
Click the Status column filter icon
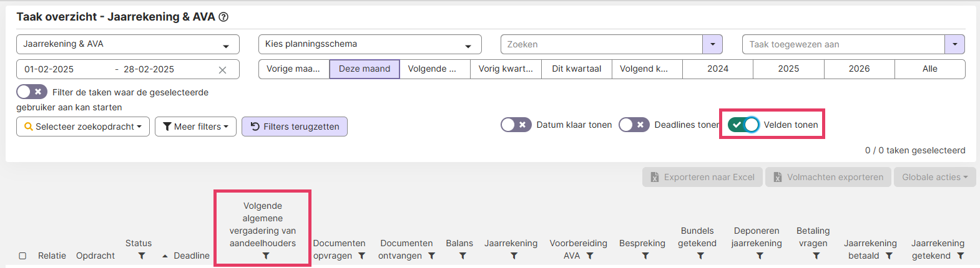click(142, 256)
